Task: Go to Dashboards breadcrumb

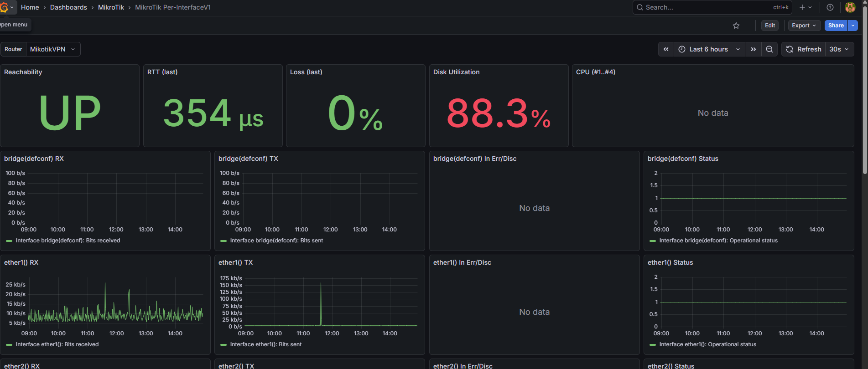Action: tap(68, 7)
